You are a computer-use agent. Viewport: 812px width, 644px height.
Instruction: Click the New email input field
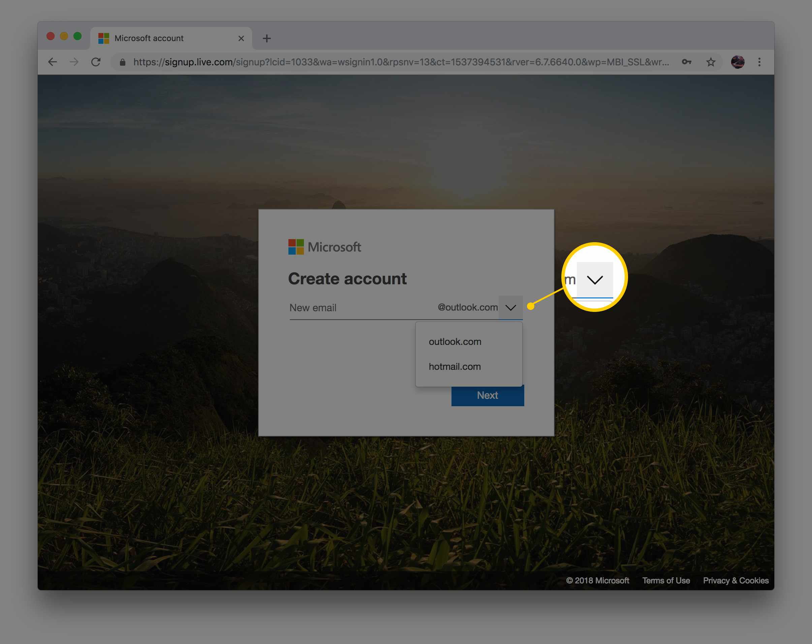[x=361, y=308]
